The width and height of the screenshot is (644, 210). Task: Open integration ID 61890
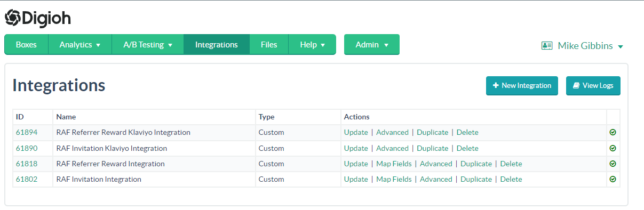[27, 148]
